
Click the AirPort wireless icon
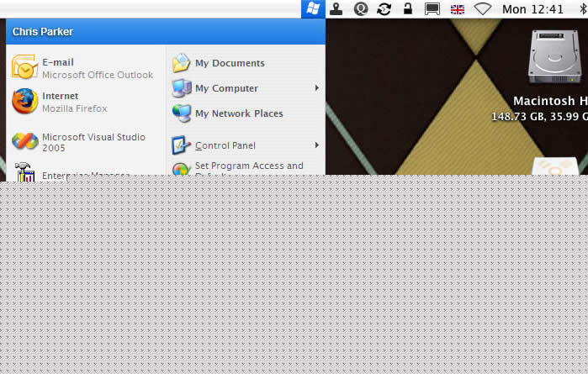tap(483, 9)
